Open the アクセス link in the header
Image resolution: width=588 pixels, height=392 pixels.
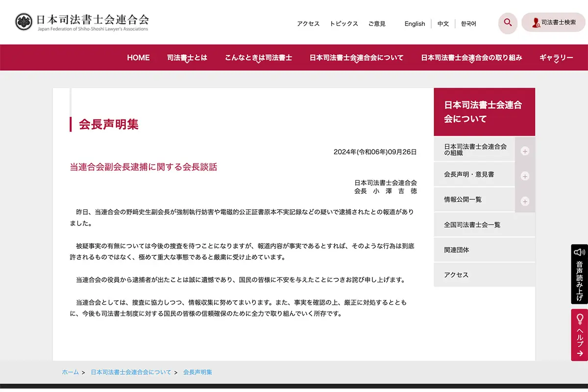click(x=308, y=24)
